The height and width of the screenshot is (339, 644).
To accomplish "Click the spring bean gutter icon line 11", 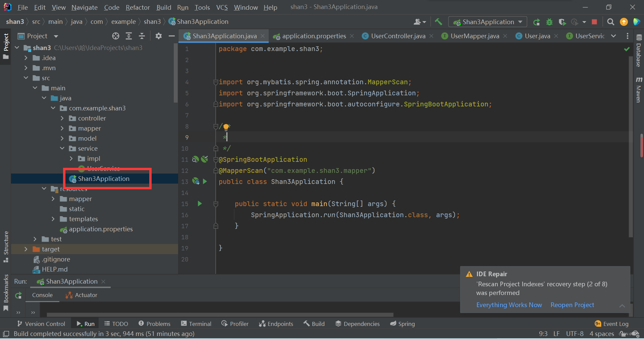I will pos(196,159).
